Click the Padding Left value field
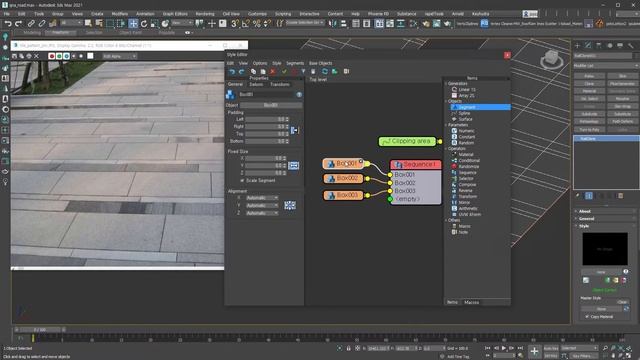This screenshot has height=360, width=640. pos(265,119)
